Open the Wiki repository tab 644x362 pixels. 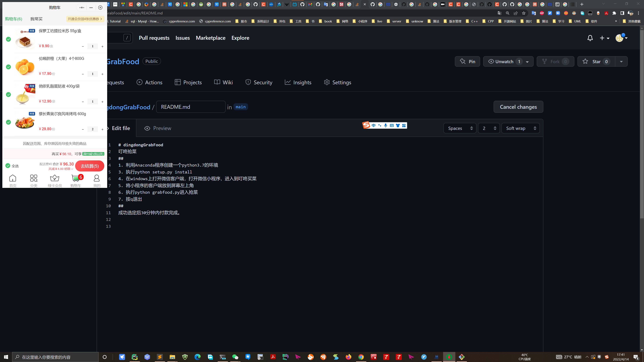tap(224, 82)
